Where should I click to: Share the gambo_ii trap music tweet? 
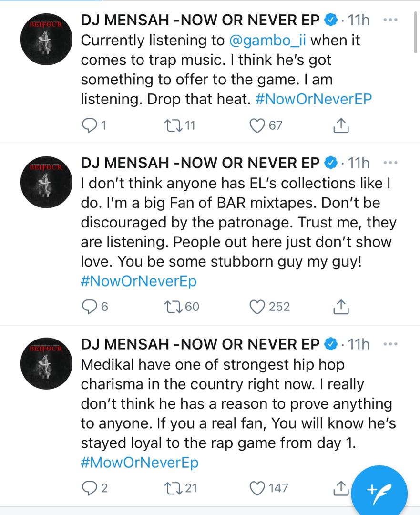click(x=341, y=125)
